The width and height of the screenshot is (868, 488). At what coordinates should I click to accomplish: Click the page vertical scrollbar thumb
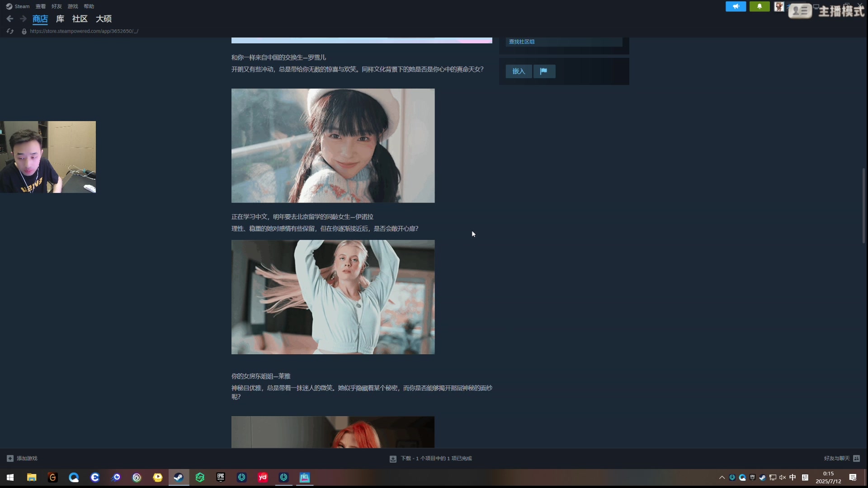[x=863, y=206]
